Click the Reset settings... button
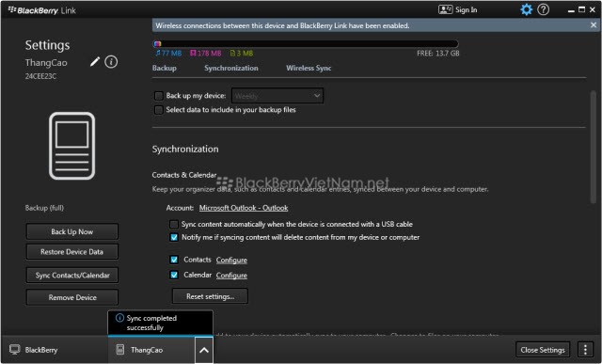Image resolution: width=602 pixels, height=364 pixels. (x=210, y=296)
